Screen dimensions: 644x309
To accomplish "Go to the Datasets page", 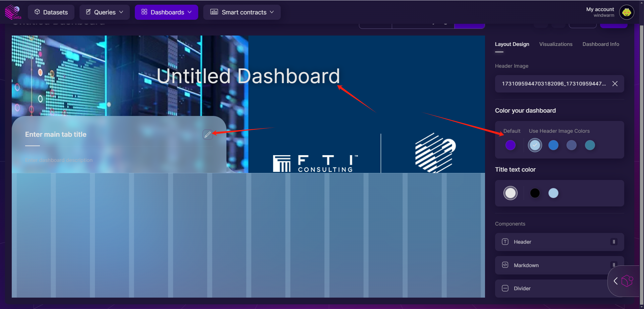I will pyautogui.click(x=51, y=12).
